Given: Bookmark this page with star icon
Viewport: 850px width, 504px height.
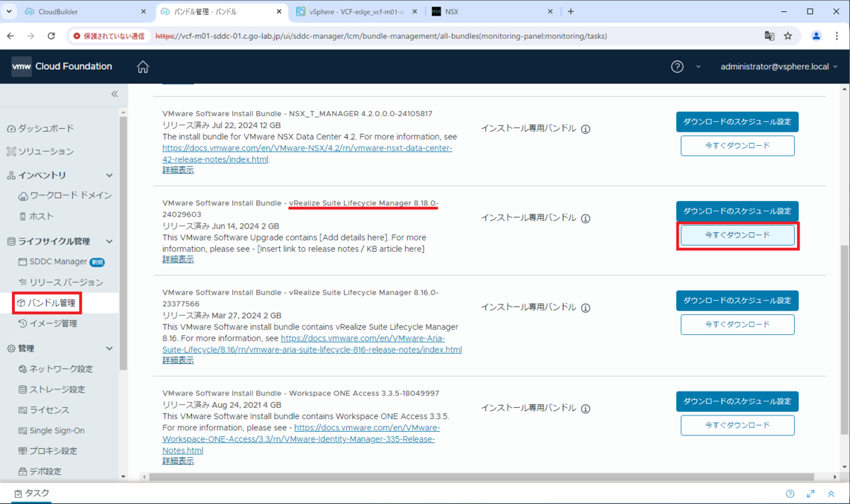Looking at the screenshot, I should tap(788, 35).
